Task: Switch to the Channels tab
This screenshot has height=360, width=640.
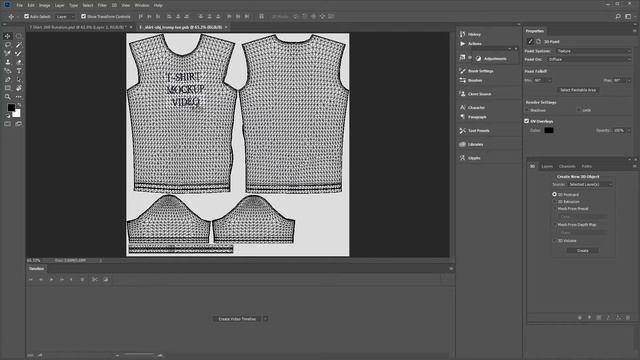Action: coord(567,167)
